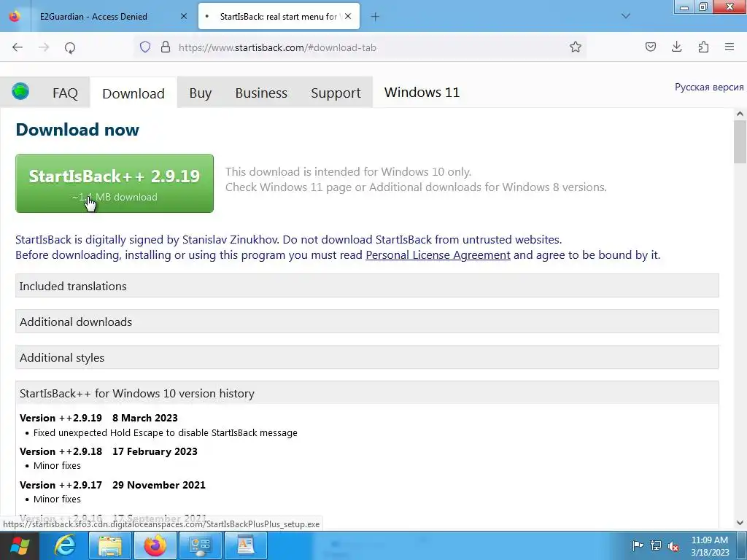Bookmark this page with the star icon
The width and height of the screenshot is (747, 560).
(576, 47)
